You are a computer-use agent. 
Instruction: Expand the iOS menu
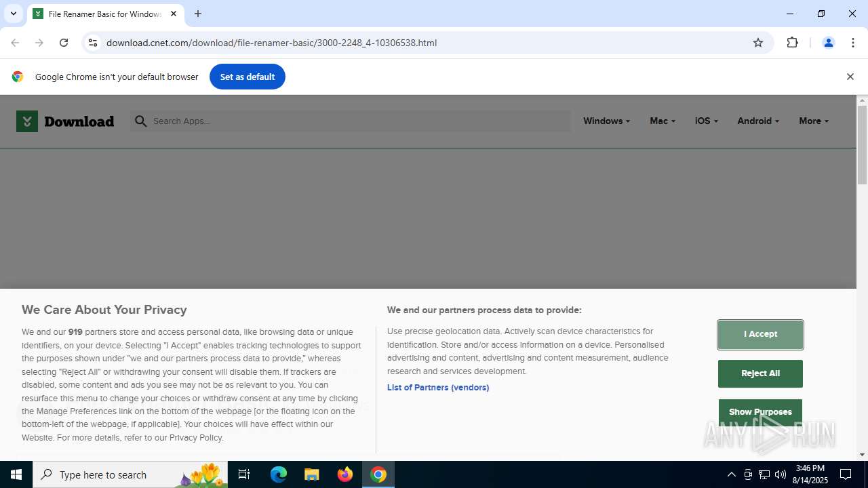click(706, 121)
